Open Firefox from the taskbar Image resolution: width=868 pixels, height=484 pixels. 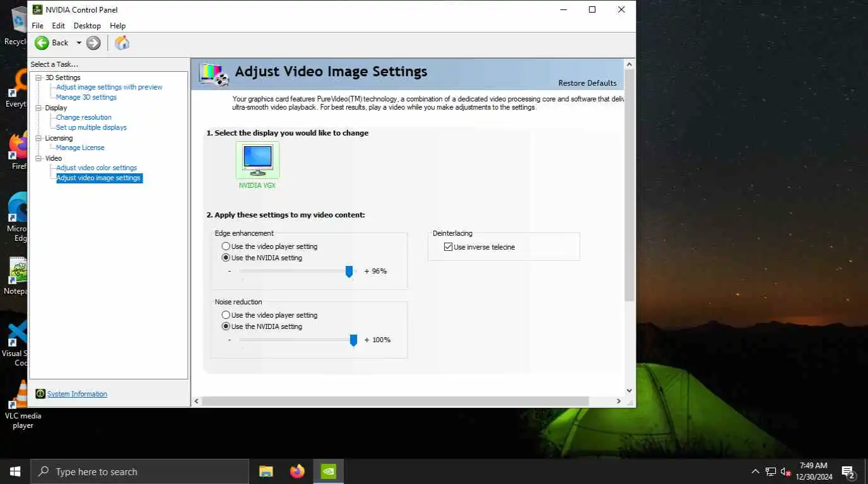(297, 471)
